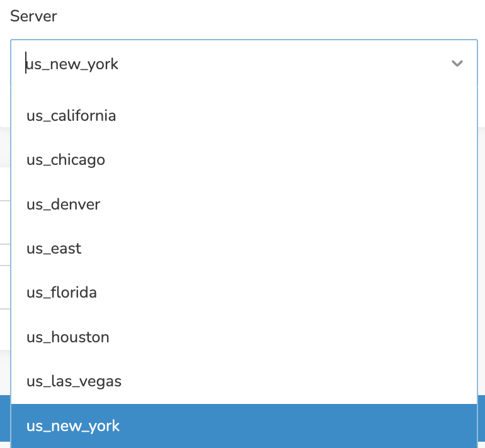Select the highlighted us_new_york list option

point(244,426)
